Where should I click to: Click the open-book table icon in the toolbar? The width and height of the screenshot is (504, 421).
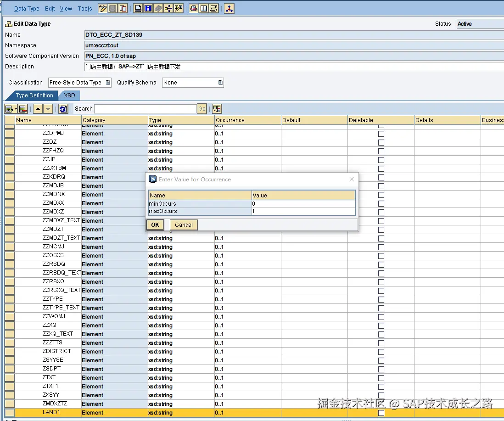[203, 8]
